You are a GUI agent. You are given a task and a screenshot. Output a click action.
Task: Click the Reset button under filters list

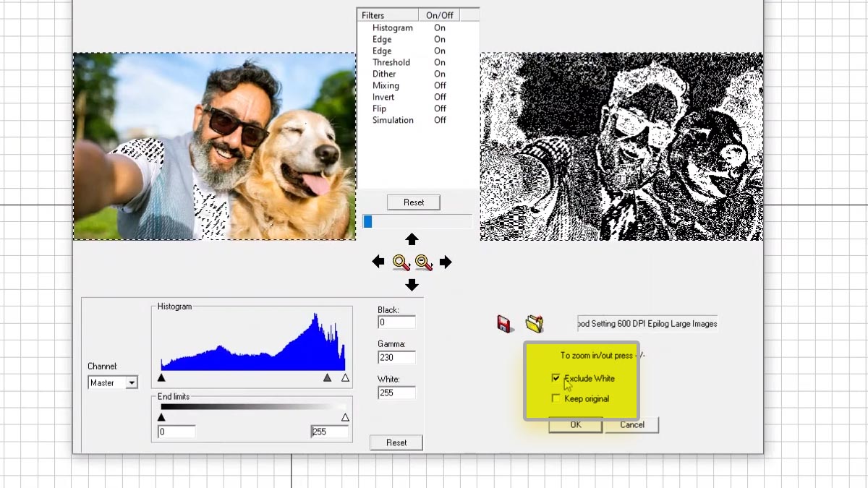point(413,202)
